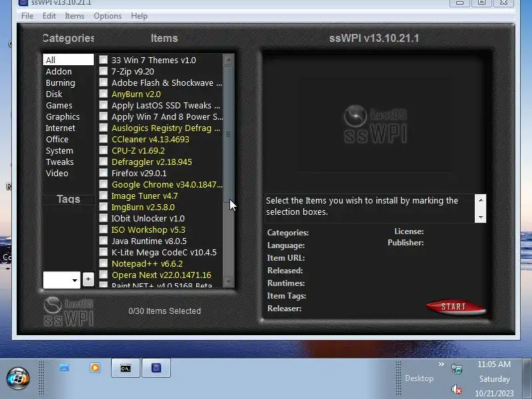
Task: Select the K-Lite Mega CodeC v10.4.5 item
Action: (x=164, y=252)
